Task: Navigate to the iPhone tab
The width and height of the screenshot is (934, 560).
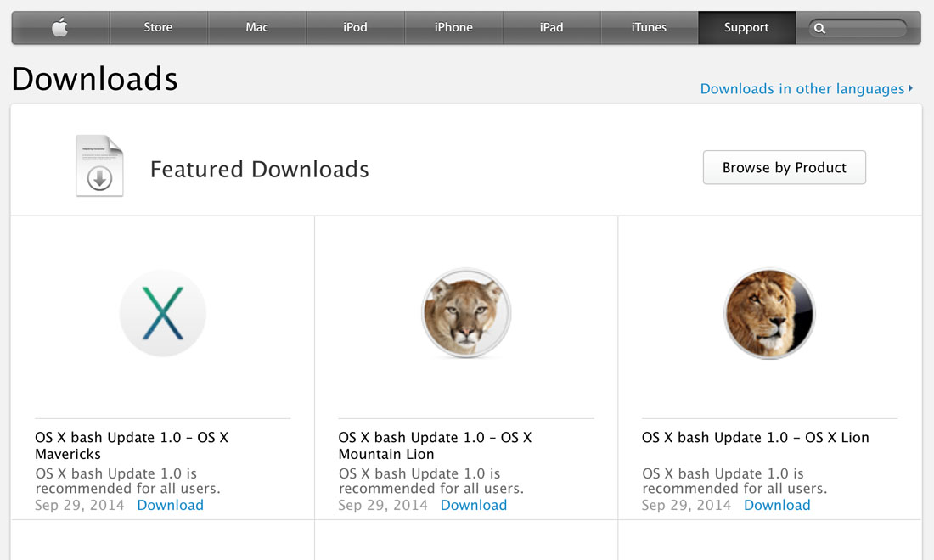Action: 453,28
